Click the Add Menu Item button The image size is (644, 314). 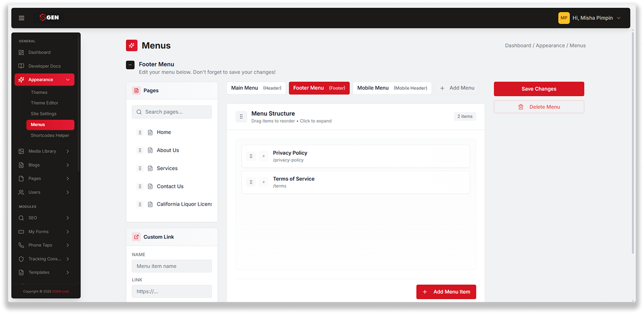pos(446,292)
